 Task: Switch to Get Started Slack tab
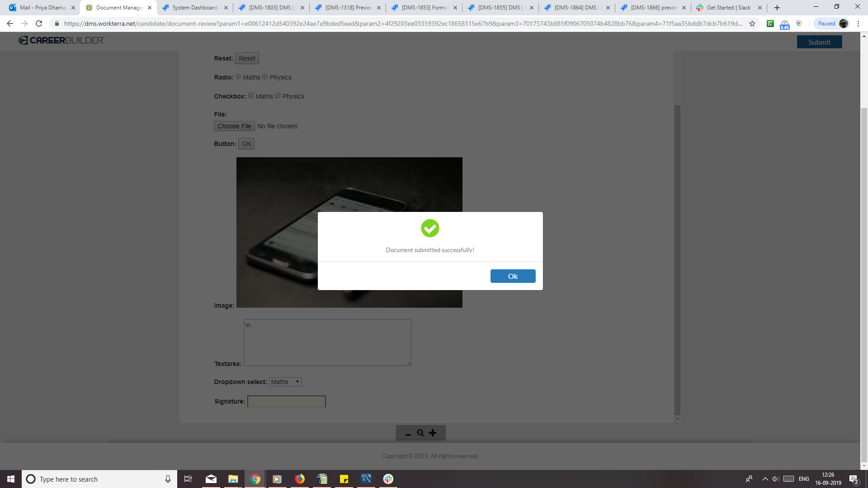pyautogui.click(x=728, y=8)
